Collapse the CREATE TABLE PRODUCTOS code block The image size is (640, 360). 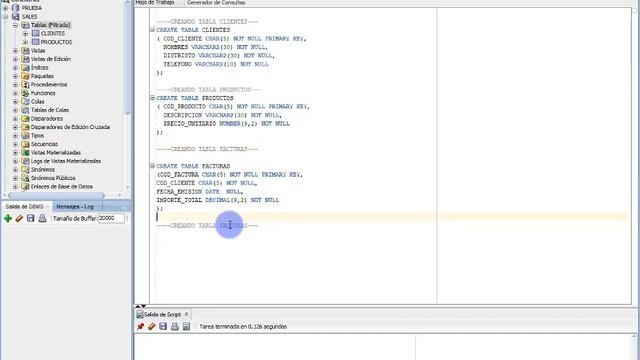coord(152,98)
